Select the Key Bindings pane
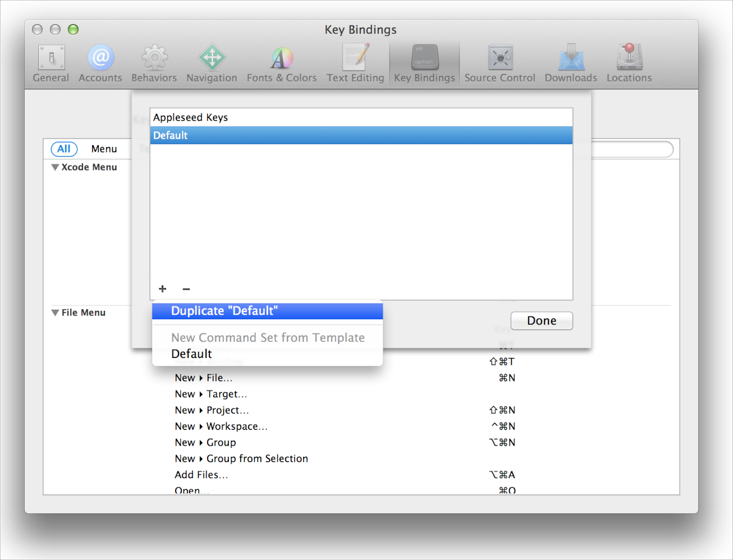 [x=424, y=64]
